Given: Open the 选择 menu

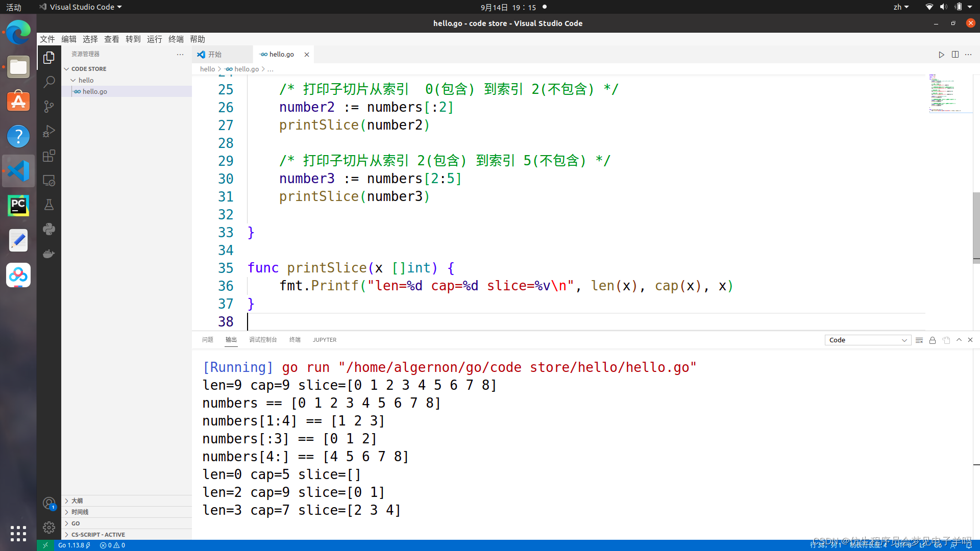Looking at the screenshot, I should coord(90,39).
